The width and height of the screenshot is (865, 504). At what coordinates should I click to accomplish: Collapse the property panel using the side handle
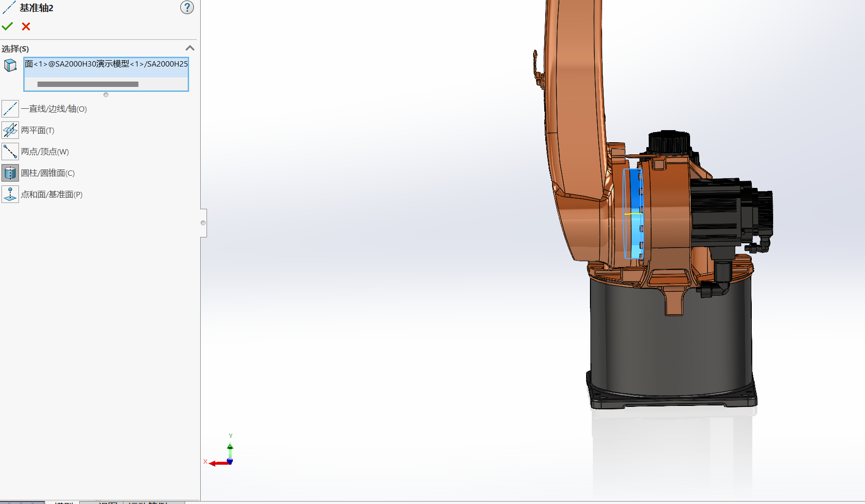(x=203, y=223)
